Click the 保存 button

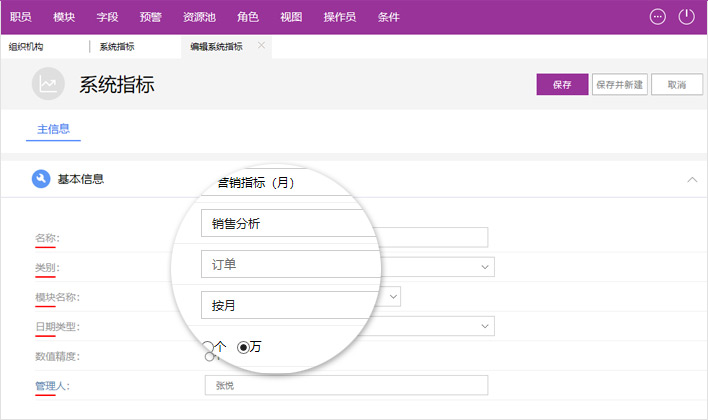tap(562, 85)
